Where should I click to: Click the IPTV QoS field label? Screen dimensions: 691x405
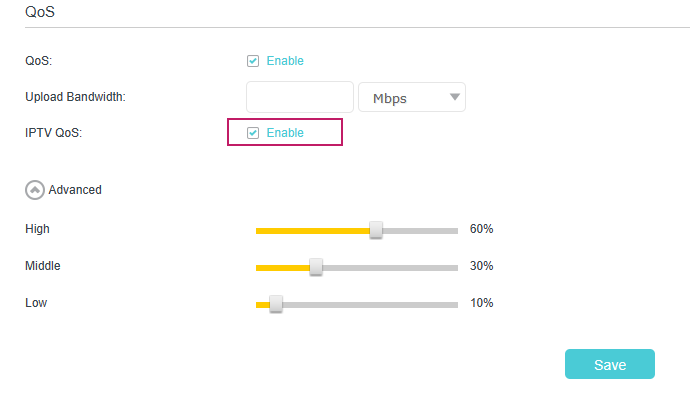53,133
